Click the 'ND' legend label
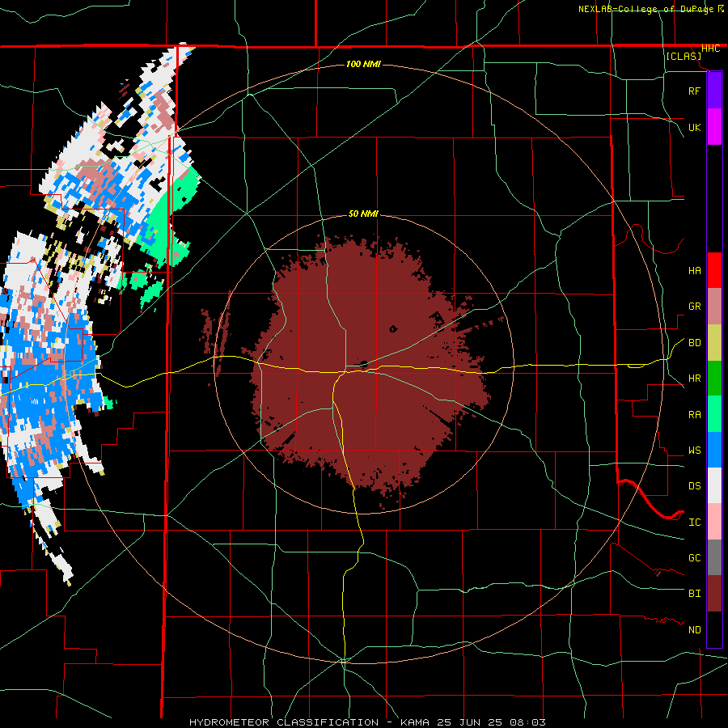The height and width of the screenshot is (728, 728). 694,630
